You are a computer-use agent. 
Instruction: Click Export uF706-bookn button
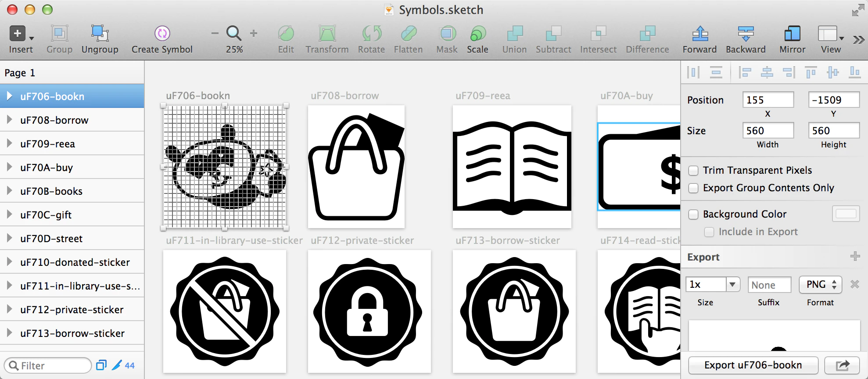pos(753,365)
